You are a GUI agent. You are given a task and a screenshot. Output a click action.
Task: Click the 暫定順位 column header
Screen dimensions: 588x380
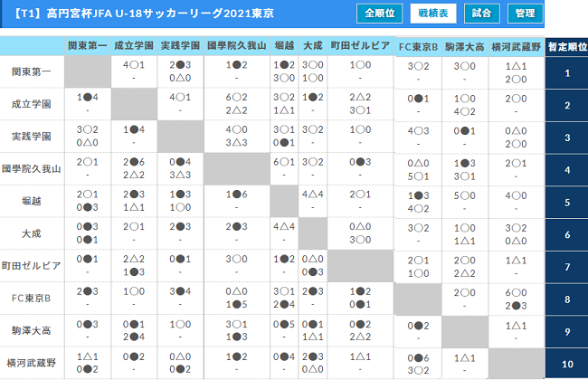[567, 47]
